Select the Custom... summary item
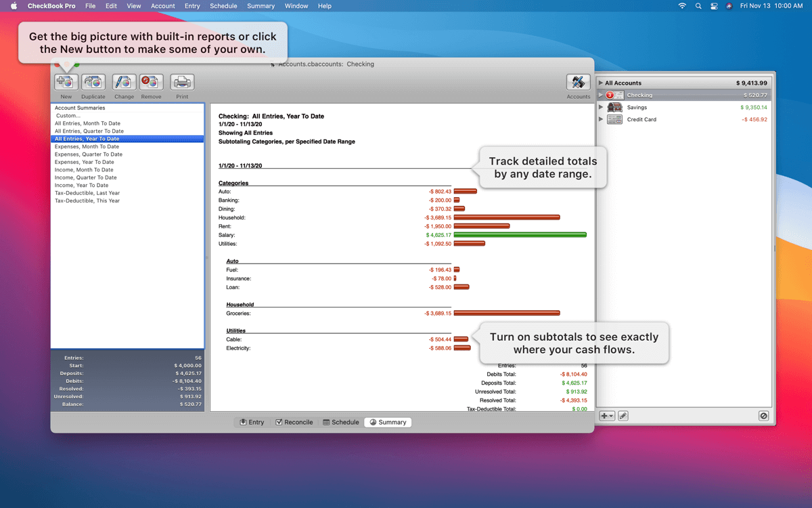 pos(127,116)
